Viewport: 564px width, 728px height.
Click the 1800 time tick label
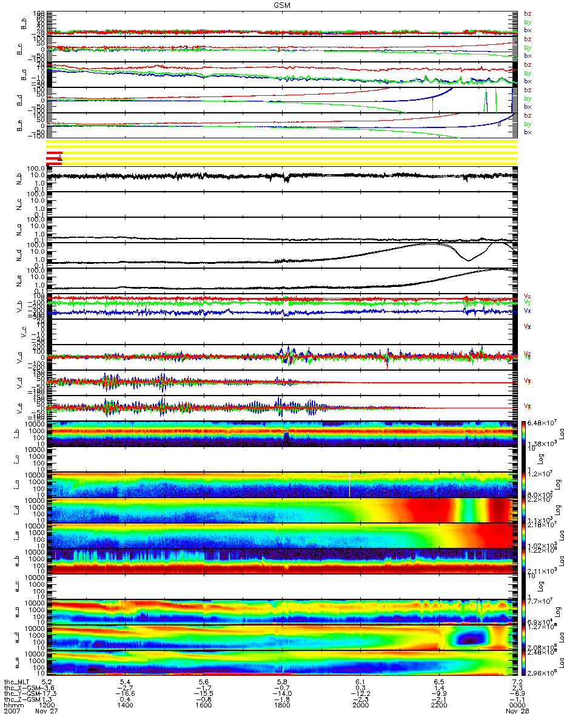tap(282, 706)
